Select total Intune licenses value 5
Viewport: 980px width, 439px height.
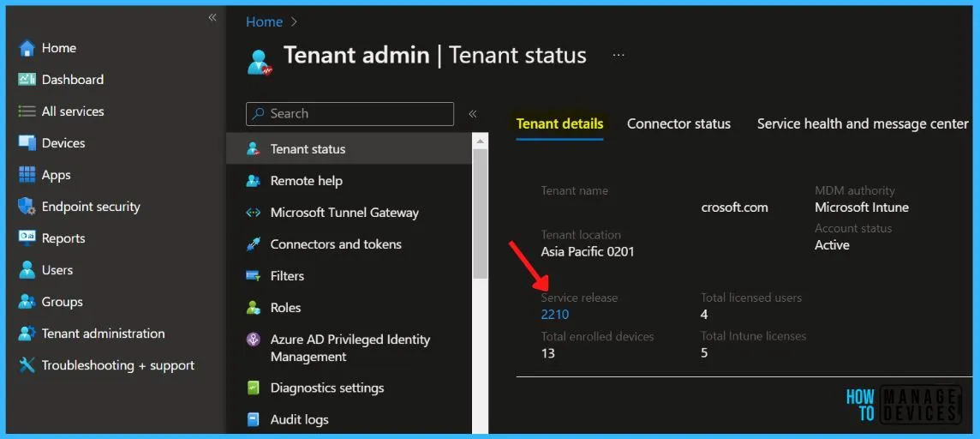click(704, 353)
